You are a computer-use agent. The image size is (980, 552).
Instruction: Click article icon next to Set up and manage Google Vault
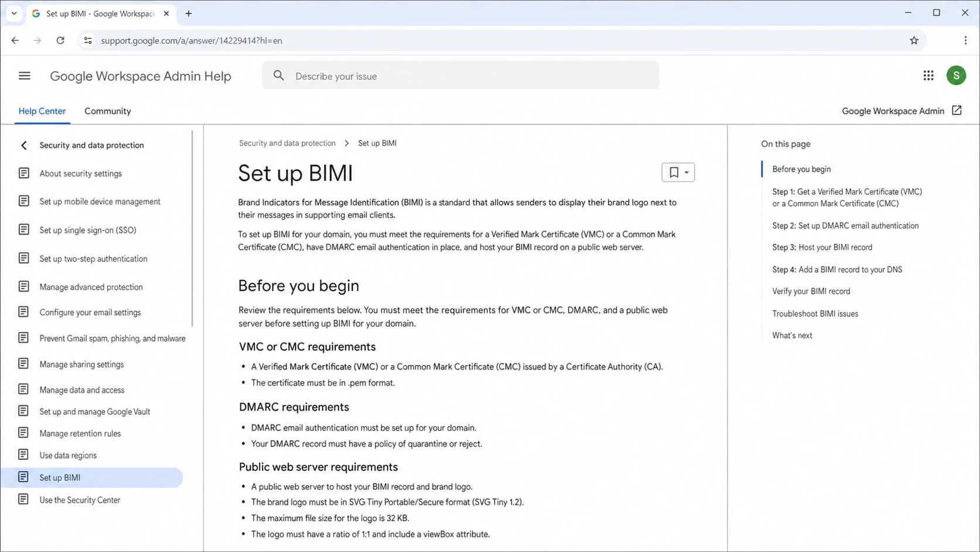point(23,411)
